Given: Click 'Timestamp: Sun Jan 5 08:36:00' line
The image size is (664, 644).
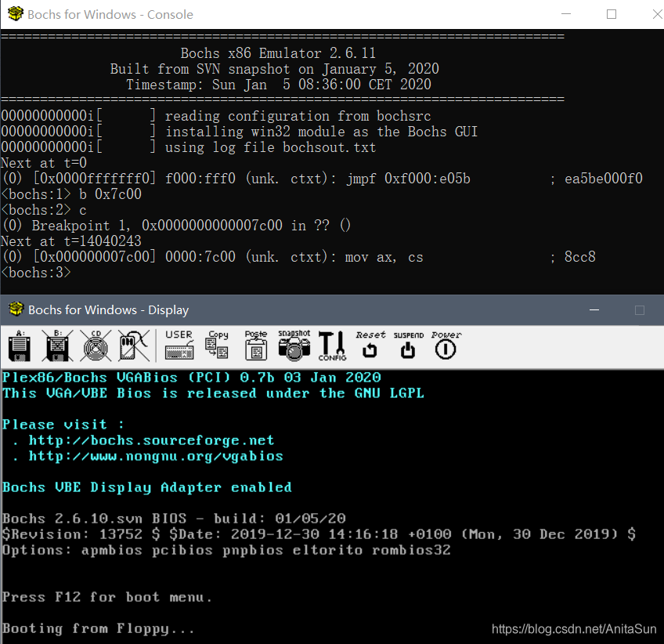Looking at the screenshot, I should 278,85.
